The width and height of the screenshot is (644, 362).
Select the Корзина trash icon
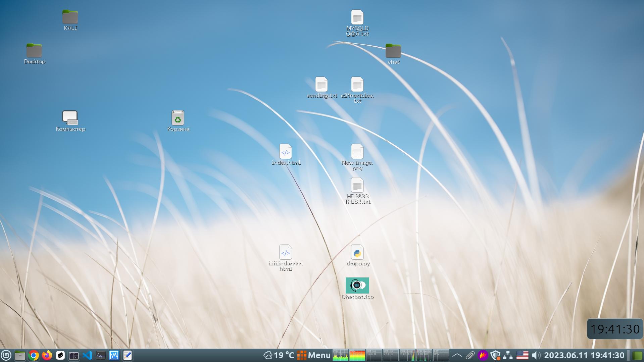(178, 121)
